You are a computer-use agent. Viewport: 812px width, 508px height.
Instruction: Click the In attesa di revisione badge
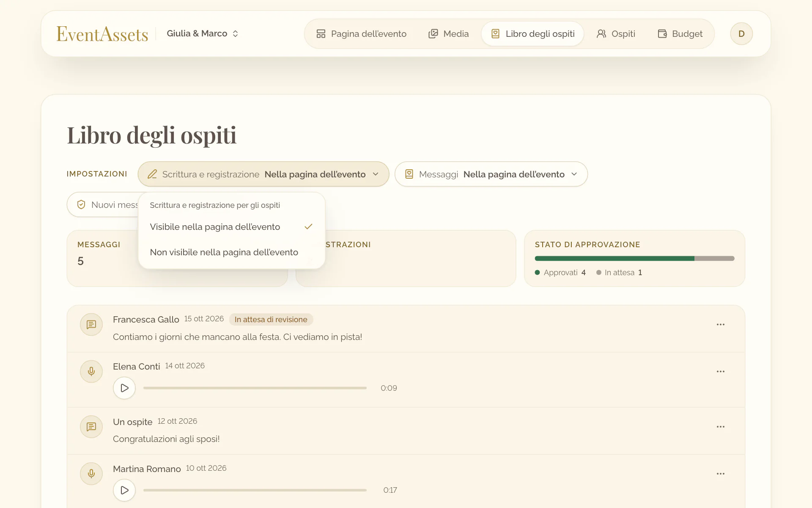coord(271,320)
